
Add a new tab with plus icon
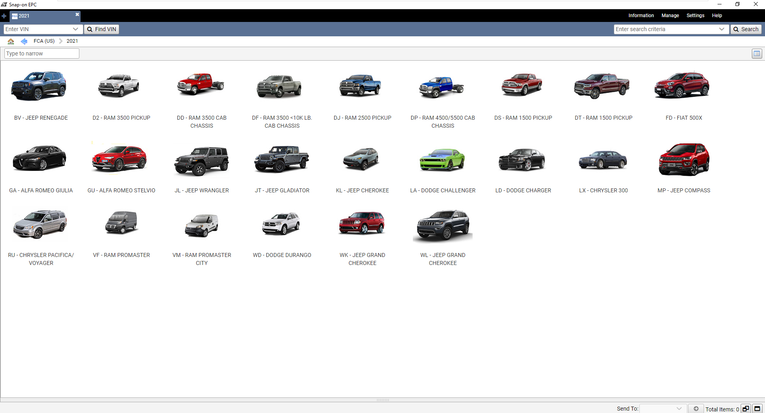[x=4, y=16]
